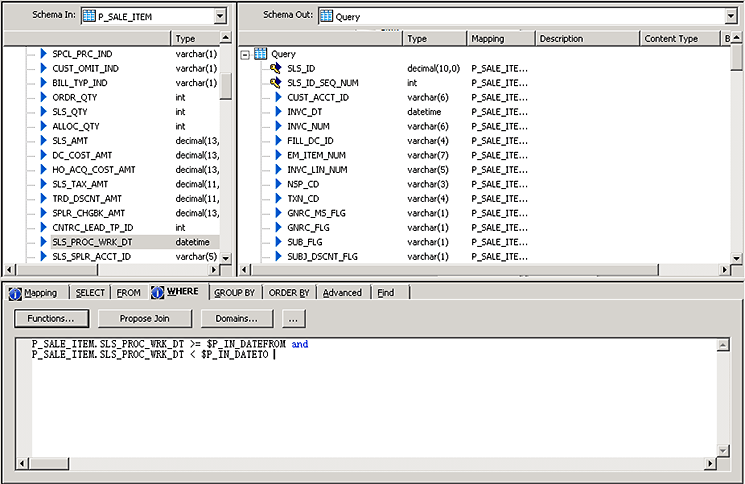This screenshot has width=745, height=484.
Task: Open the Domains... button
Action: click(237, 318)
